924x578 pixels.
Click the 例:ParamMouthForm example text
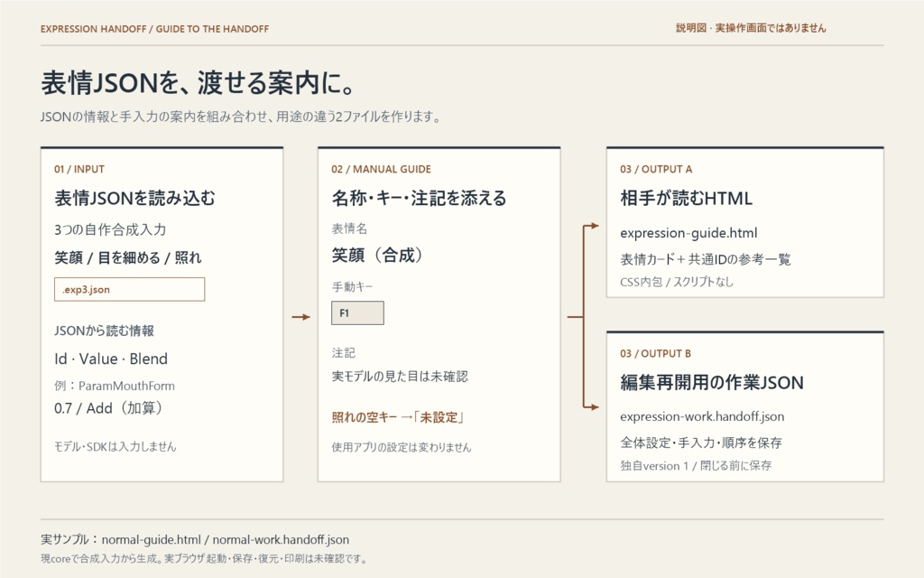coord(115,386)
